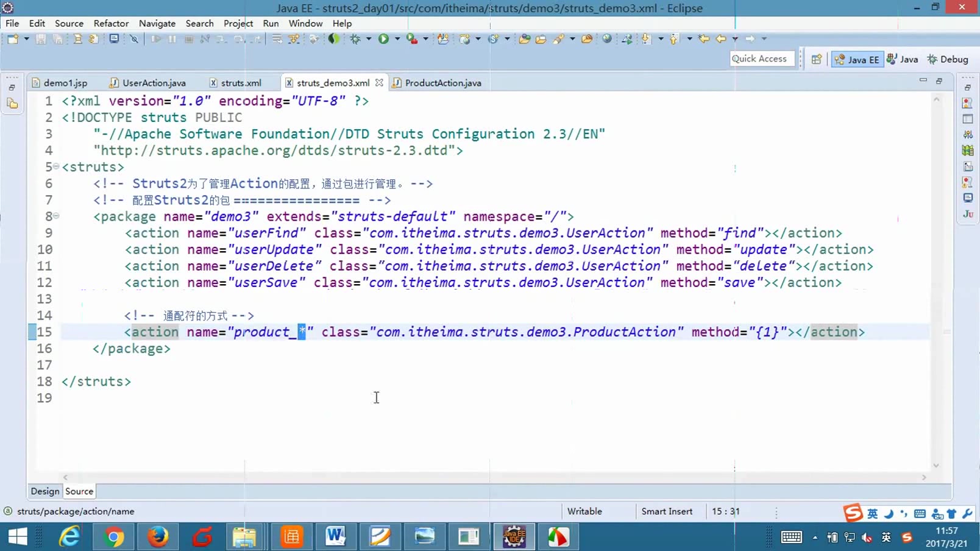Click the Next Annotation down-arrow icon
The image size is (980, 551).
(x=646, y=39)
